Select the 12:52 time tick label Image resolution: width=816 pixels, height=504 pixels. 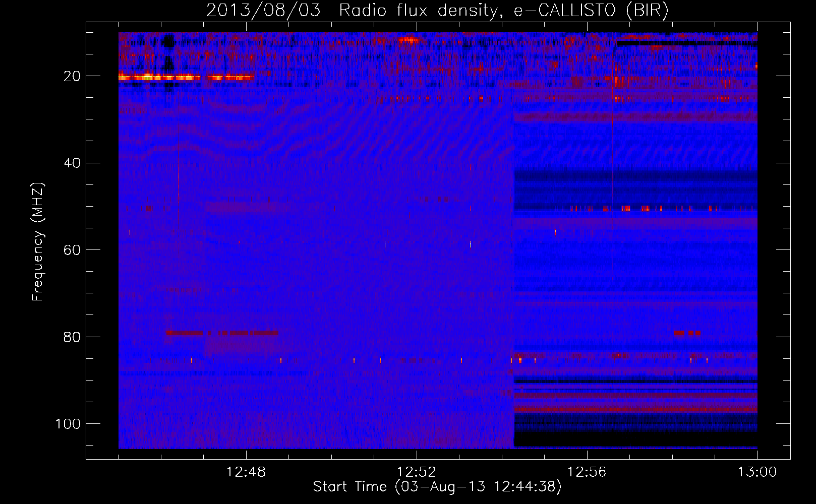click(417, 472)
